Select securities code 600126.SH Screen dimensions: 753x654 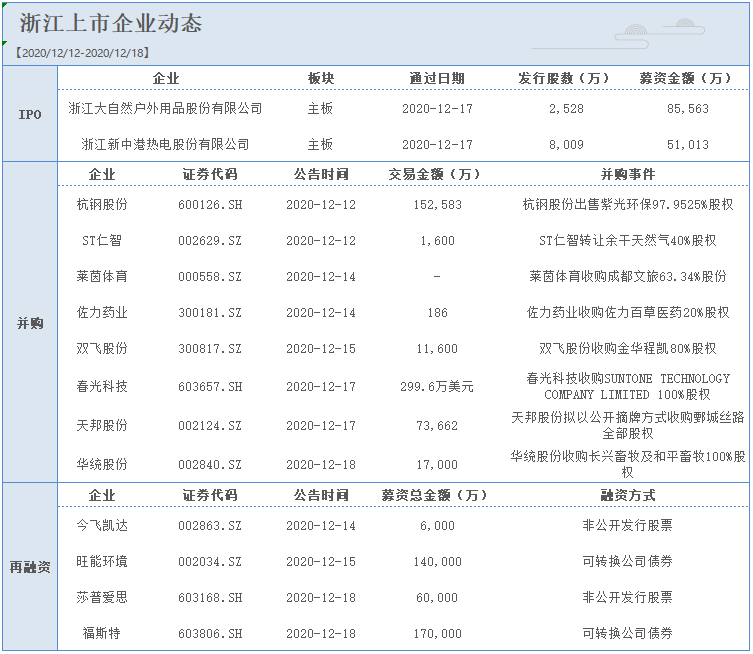[x=210, y=205]
